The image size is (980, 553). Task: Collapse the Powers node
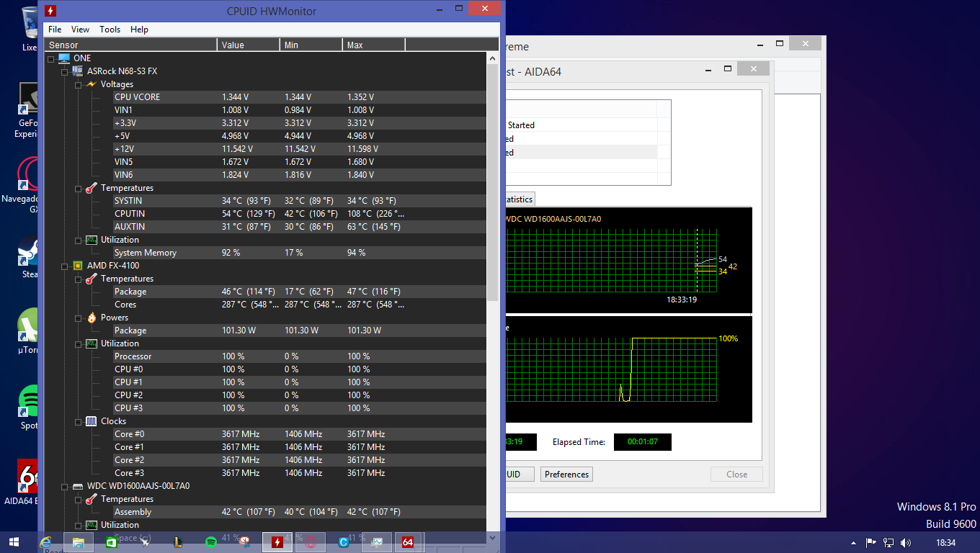pos(78,318)
